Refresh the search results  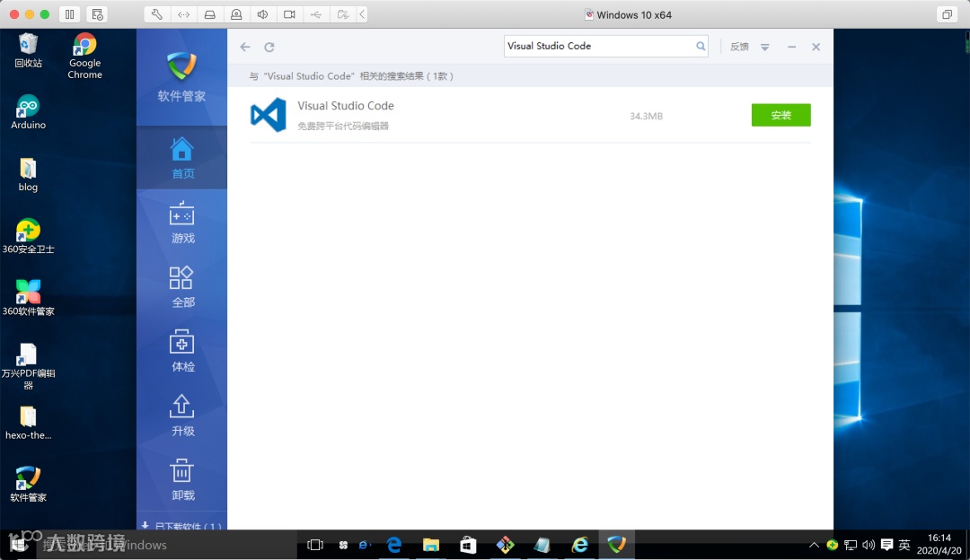[x=269, y=47]
